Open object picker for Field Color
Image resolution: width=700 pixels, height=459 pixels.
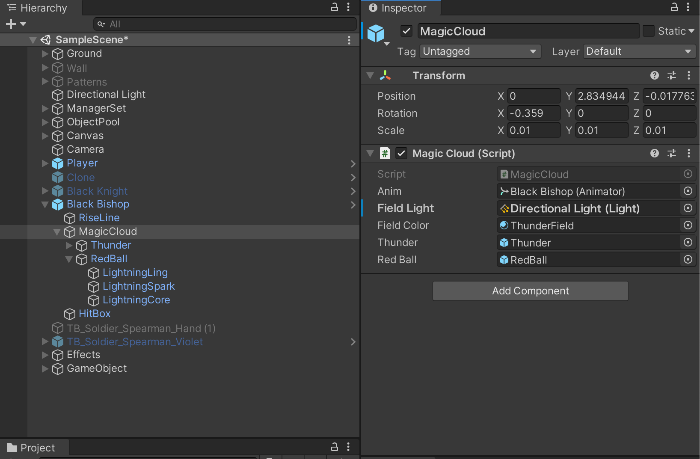(688, 225)
